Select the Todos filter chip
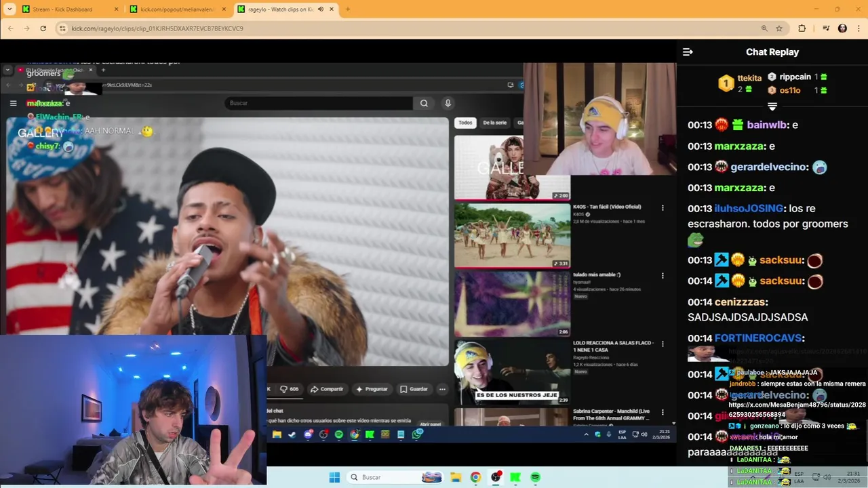This screenshot has width=868, height=488. pos(465,123)
